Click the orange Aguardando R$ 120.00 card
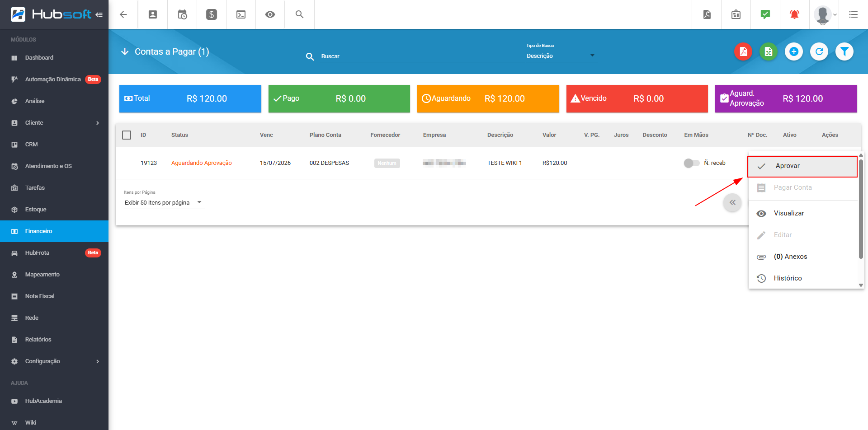The image size is (868, 430). tap(488, 98)
